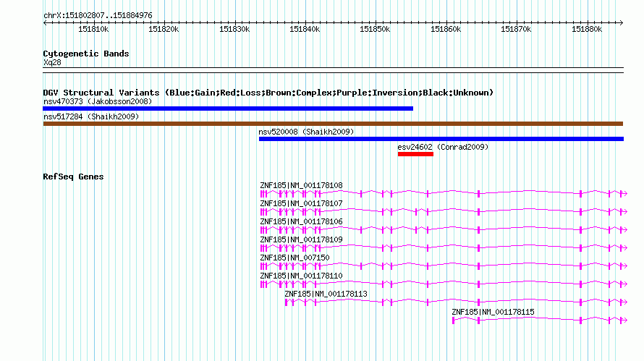Select the 151850k ruler tick label
This screenshot has width=644, height=361.
click(x=375, y=29)
